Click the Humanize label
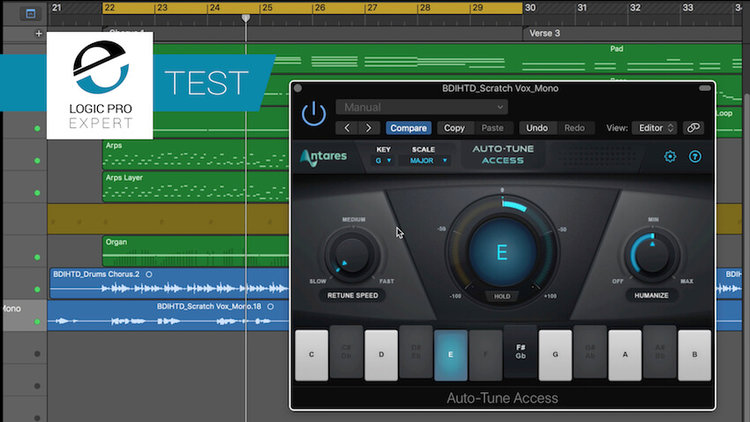This screenshot has width=750, height=422. pos(651,296)
